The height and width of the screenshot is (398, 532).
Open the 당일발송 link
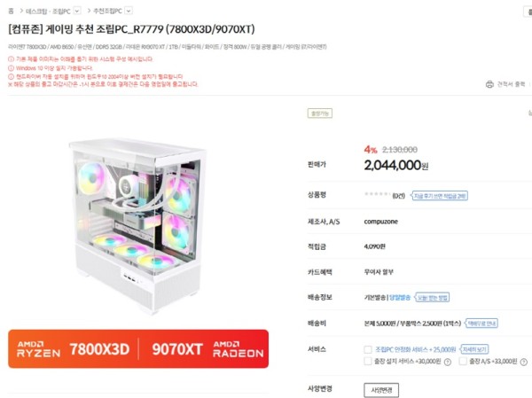[x=400, y=298]
